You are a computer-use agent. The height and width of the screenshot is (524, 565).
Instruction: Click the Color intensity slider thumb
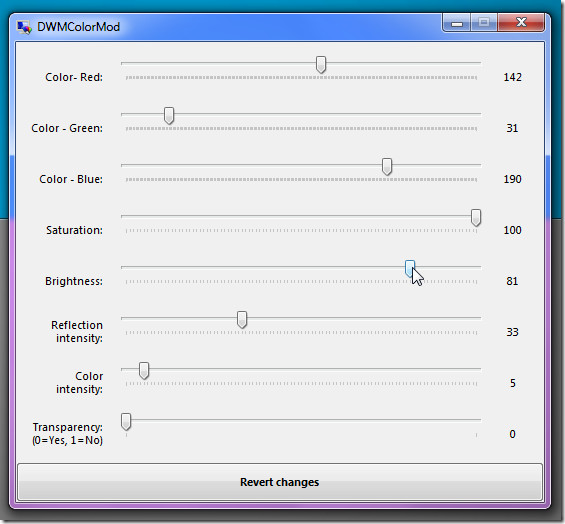coord(144,371)
